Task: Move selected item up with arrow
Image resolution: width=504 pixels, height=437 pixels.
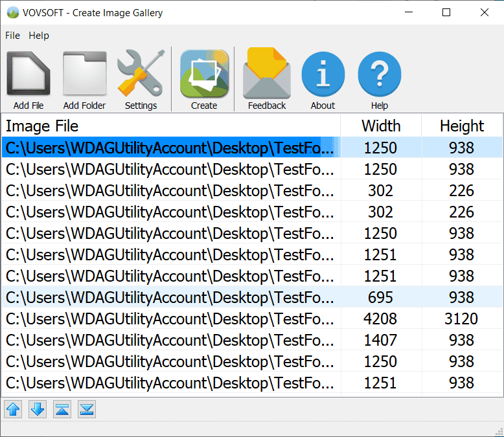Action: [13, 409]
